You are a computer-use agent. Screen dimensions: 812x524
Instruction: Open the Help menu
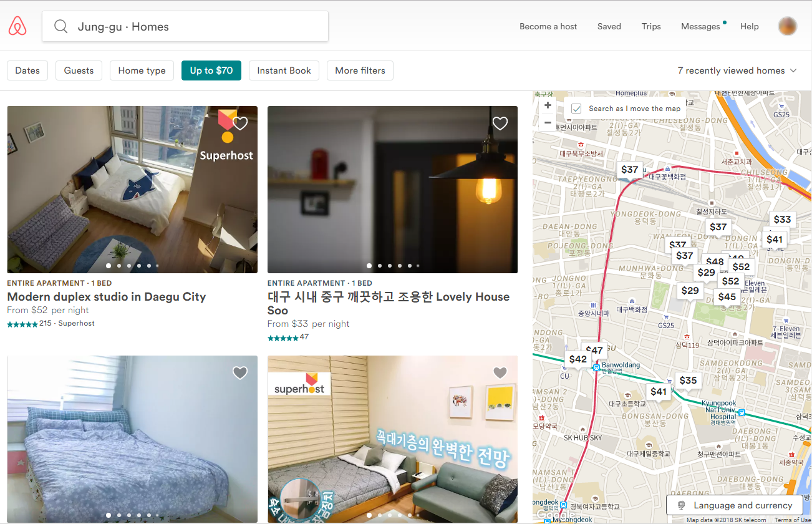pos(750,26)
